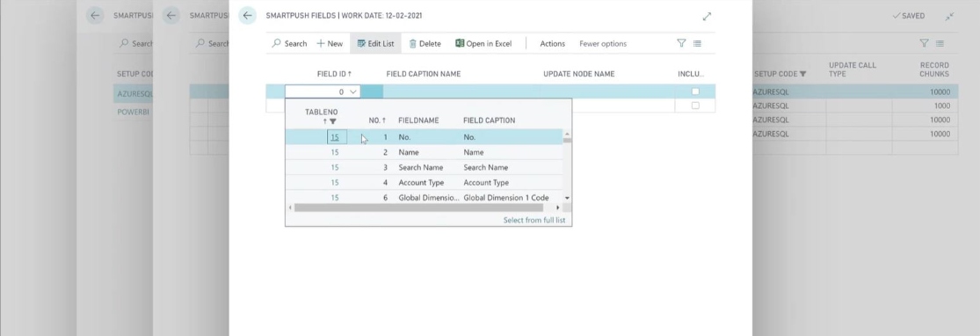
Task: Click Setup Code column header with filter
Action: [x=780, y=74]
